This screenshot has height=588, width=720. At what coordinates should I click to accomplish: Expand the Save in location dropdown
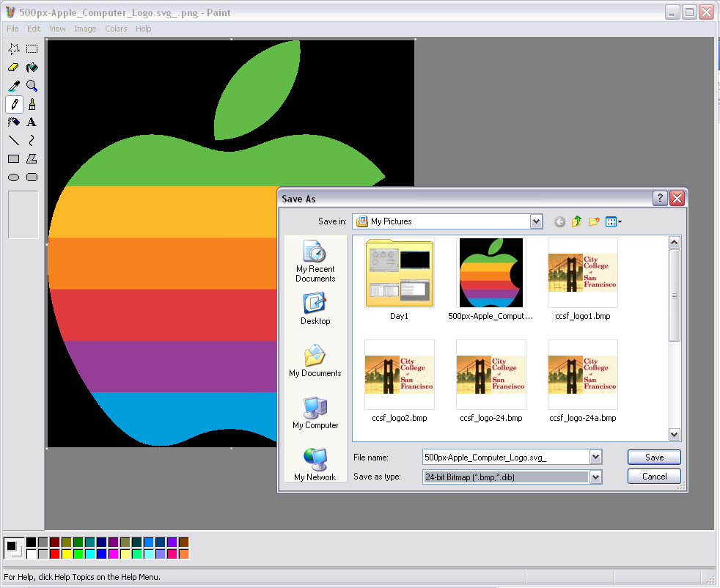click(x=536, y=221)
